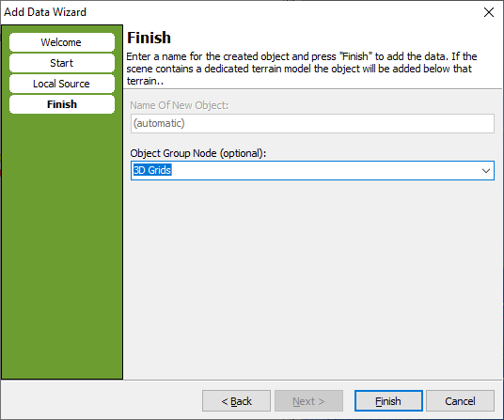Click the empty green sidebar area

(x=62, y=244)
